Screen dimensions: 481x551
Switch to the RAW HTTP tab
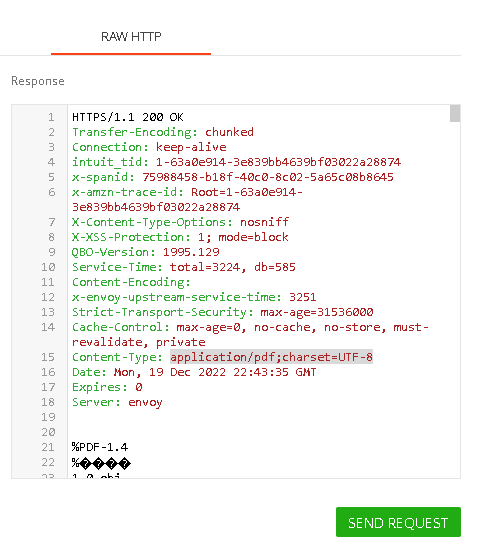(131, 37)
